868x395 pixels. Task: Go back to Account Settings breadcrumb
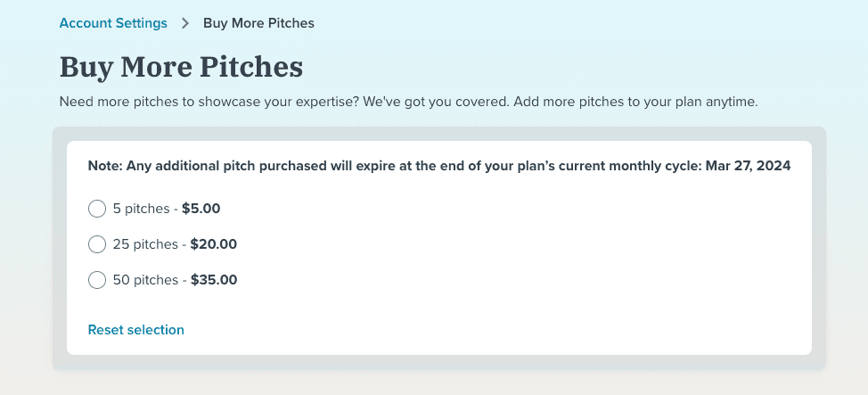coord(113,23)
